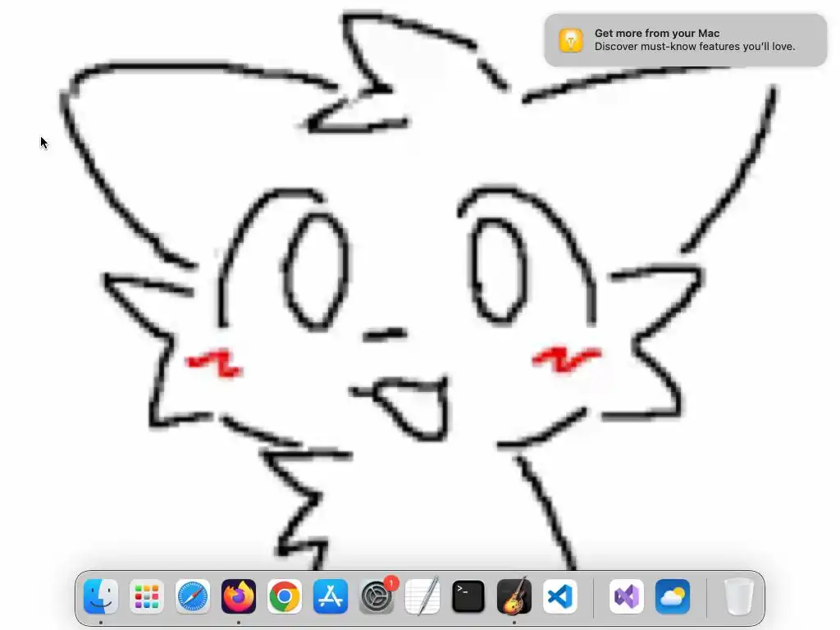Open the App Store dock icon

tap(331, 596)
